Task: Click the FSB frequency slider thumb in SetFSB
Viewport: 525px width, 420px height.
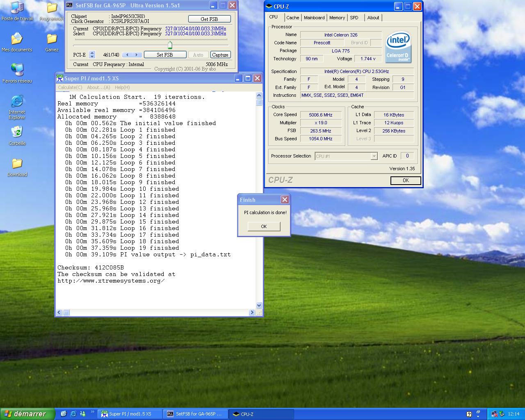Action: point(170,45)
